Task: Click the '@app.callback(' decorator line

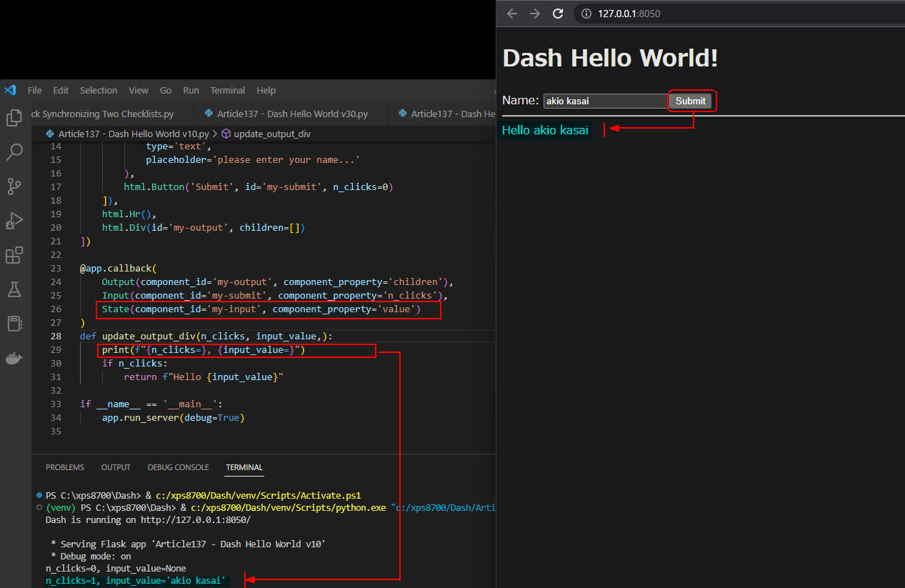Action: (118, 268)
